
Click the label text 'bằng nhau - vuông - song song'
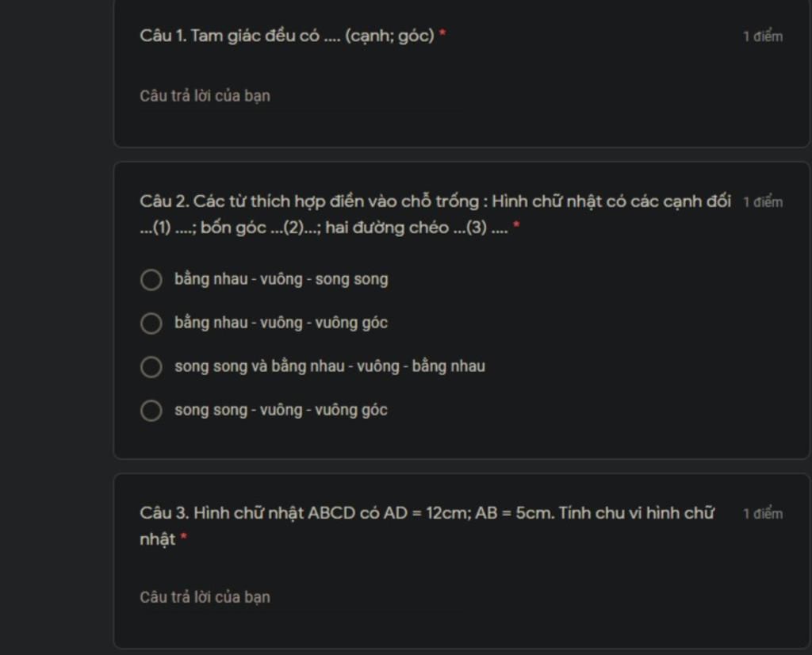pos(282,279)
